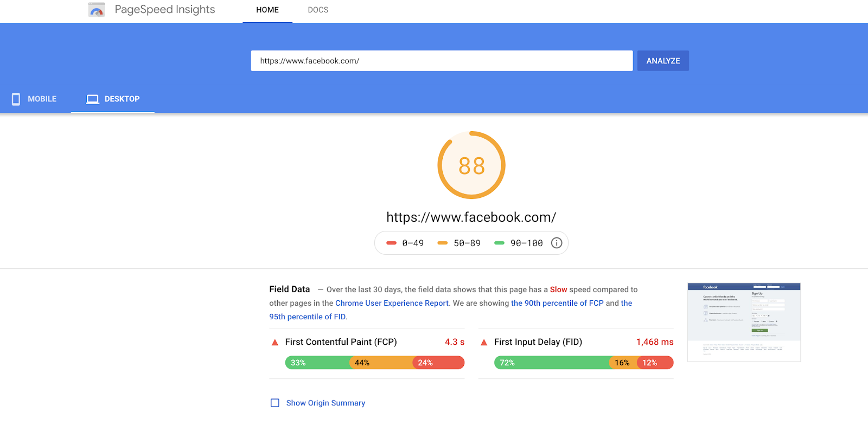Open the 90th percentile of FCP link
Viewport: 868px width, 438px height.
pyautogui.click(x=557, y=303)
